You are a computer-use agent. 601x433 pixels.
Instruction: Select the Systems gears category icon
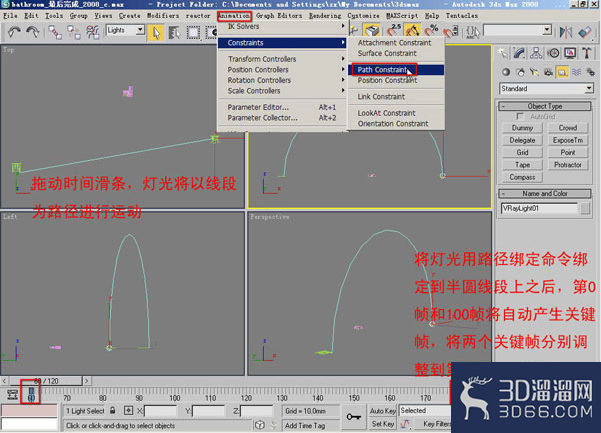pyautogui.click(x=590, y=72)
